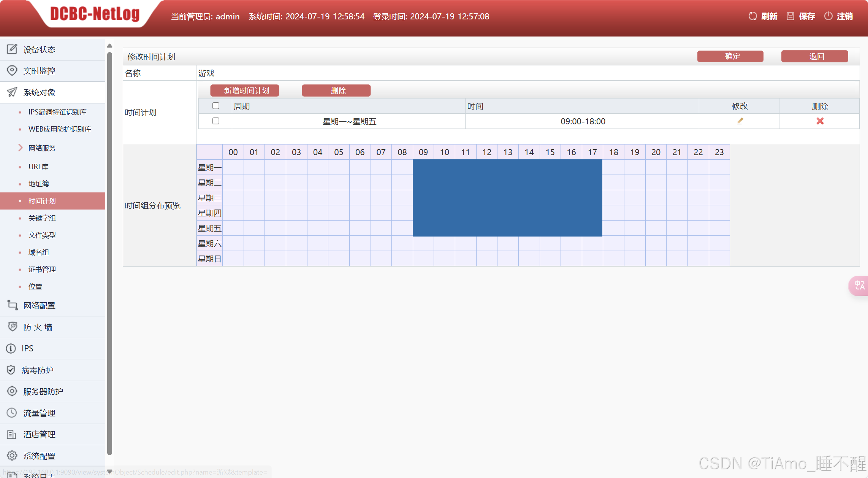The image size is (868, 478).
Task: Click the 确定 confirm button
Action: coord(730,56)
